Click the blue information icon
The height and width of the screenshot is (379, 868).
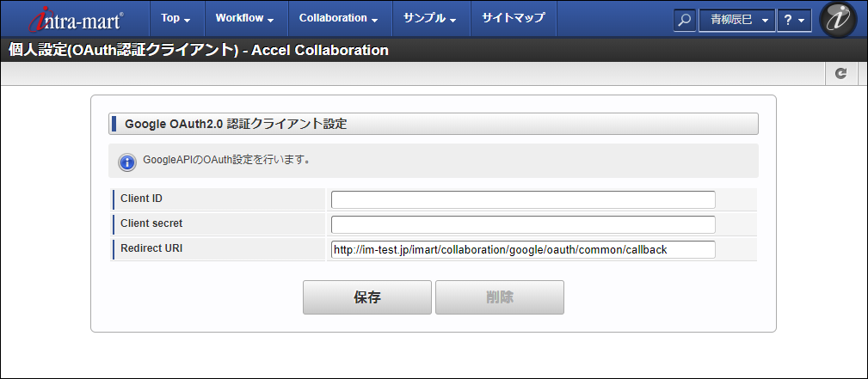click(127, 162)
